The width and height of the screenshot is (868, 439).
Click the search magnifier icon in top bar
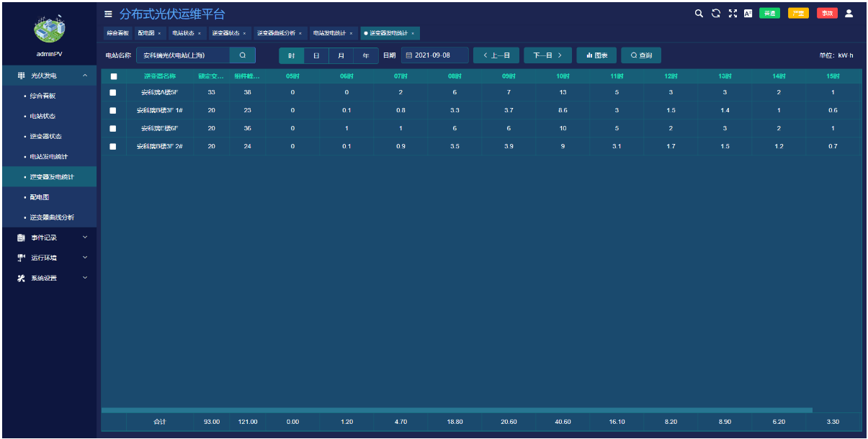(698, 13)
